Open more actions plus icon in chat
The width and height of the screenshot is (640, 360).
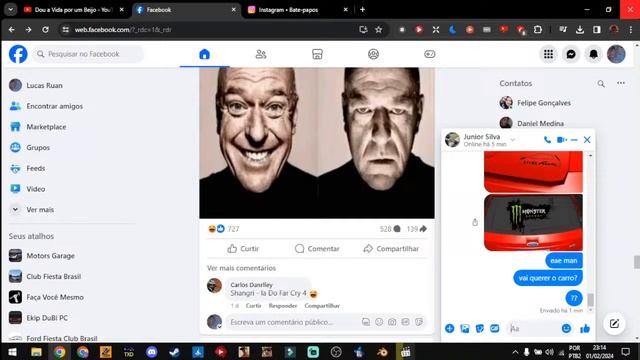(449, 328)
